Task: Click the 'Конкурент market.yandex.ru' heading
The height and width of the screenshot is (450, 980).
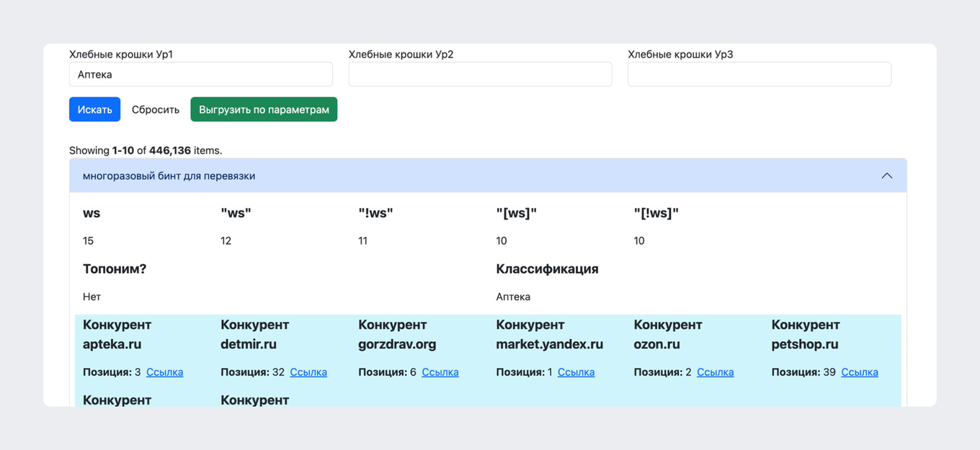Action: point(549,334)
